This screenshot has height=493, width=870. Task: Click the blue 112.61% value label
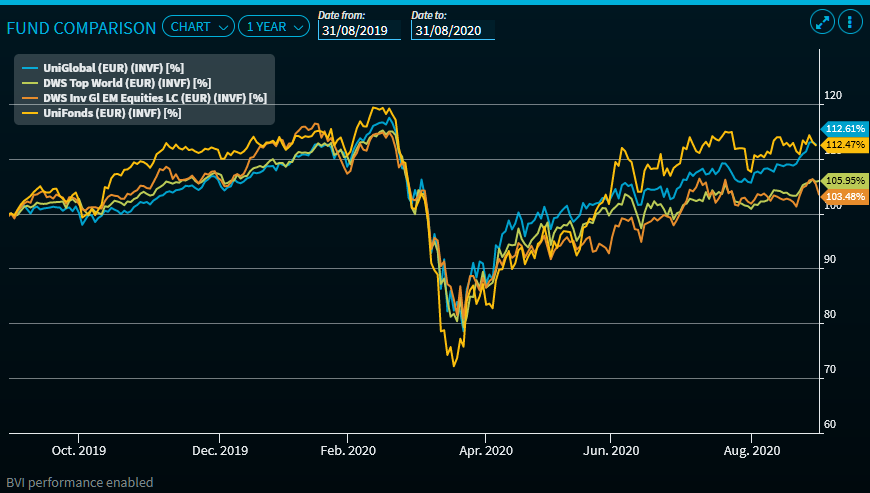click(843, 129)
